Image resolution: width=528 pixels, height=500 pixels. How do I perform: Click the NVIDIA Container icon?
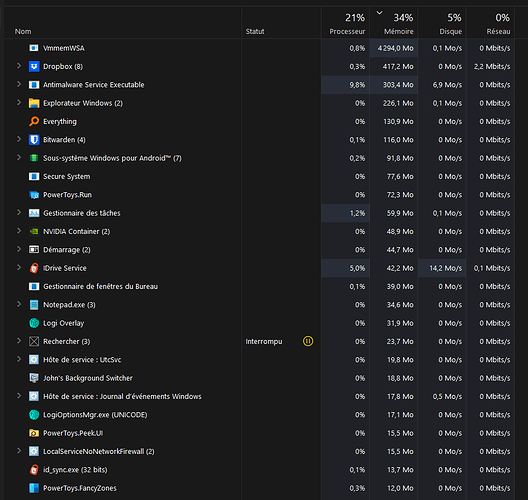point(34,231)
